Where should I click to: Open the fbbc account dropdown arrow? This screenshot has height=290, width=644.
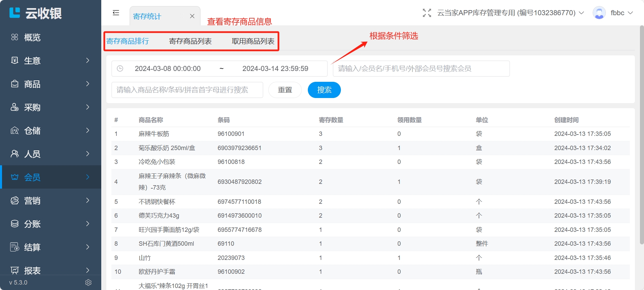click(x=630, y=13)
